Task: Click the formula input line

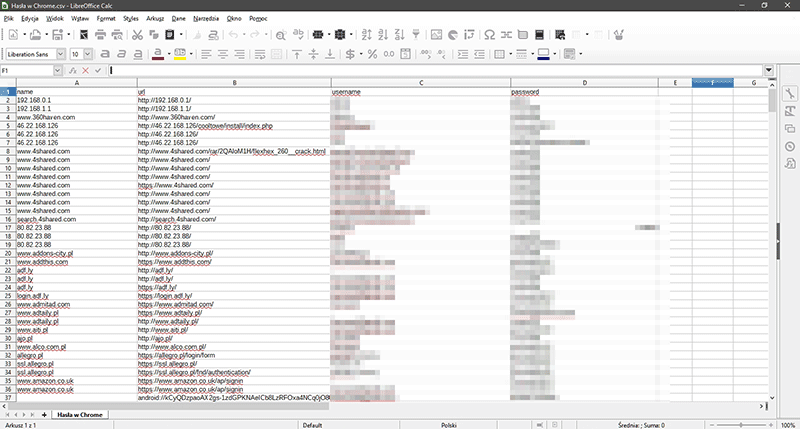Action: (x=436, y=70)
